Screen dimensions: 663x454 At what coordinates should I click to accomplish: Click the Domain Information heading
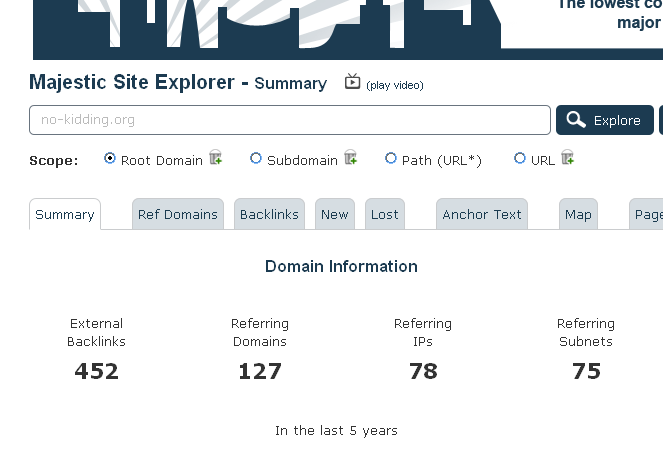click(341, 266)
